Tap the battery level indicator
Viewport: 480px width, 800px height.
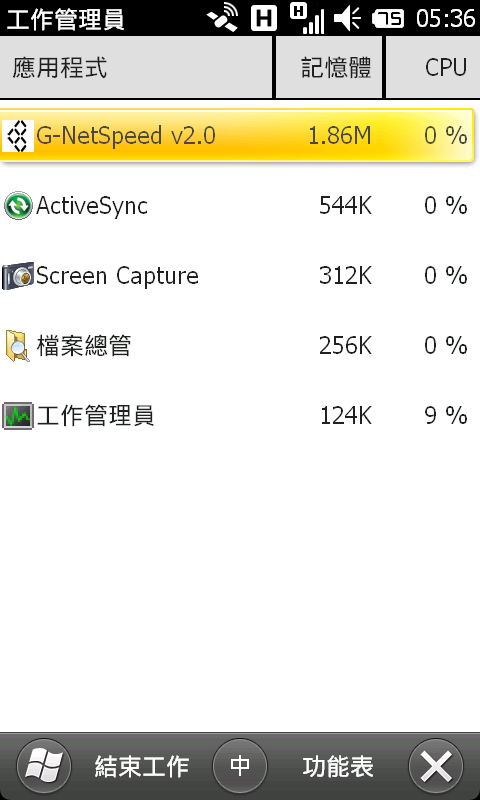pyautogui.click(x=388, y=19)
